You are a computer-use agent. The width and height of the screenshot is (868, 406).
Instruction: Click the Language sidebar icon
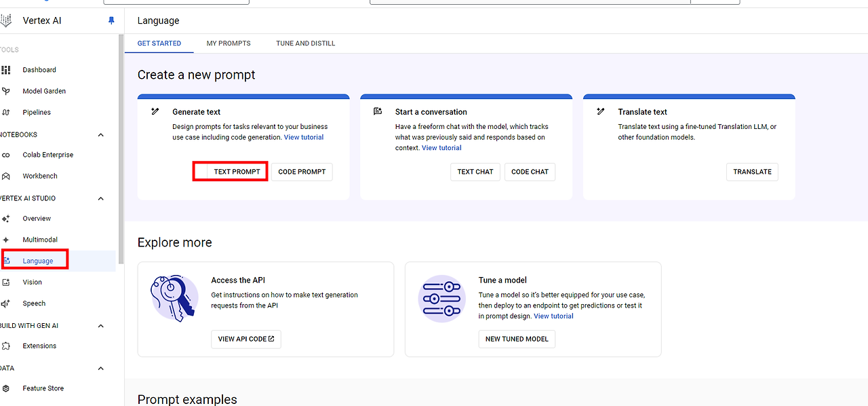coord(7,261)
